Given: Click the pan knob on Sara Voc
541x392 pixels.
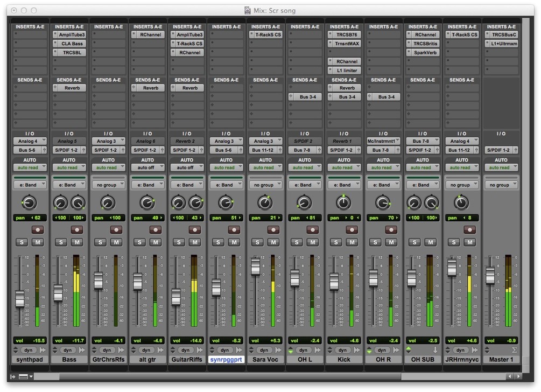Looking at the screenshot, I should (265, 203).
